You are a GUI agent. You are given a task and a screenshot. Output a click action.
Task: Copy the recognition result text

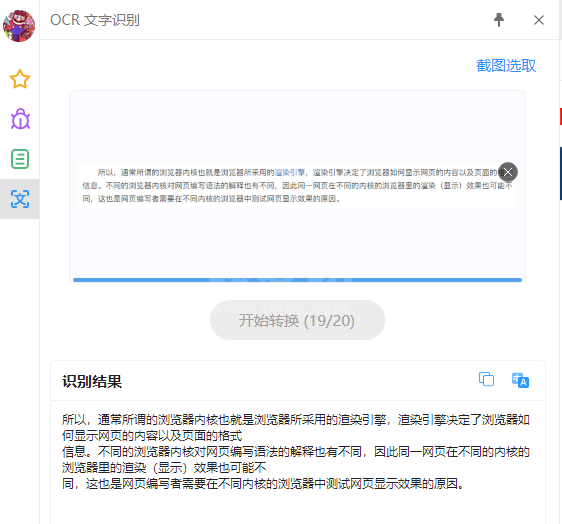click(x=486, y=379)
